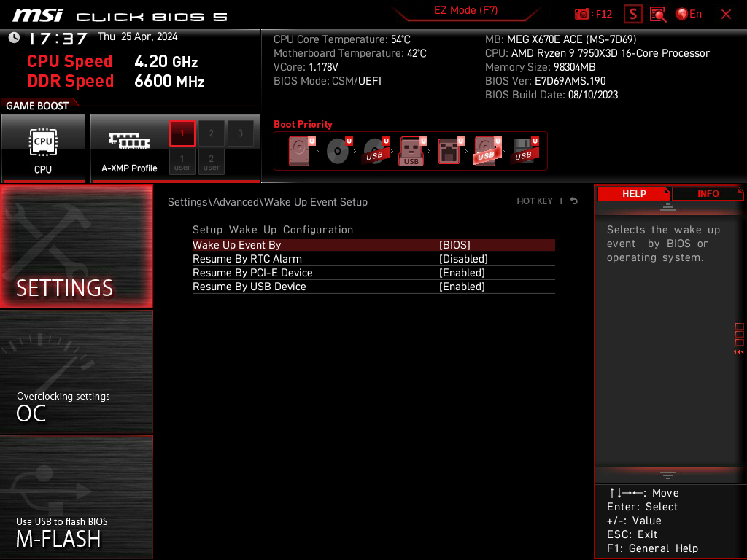
Task: Change language with the globe En icon
Action: click(689, 14)
